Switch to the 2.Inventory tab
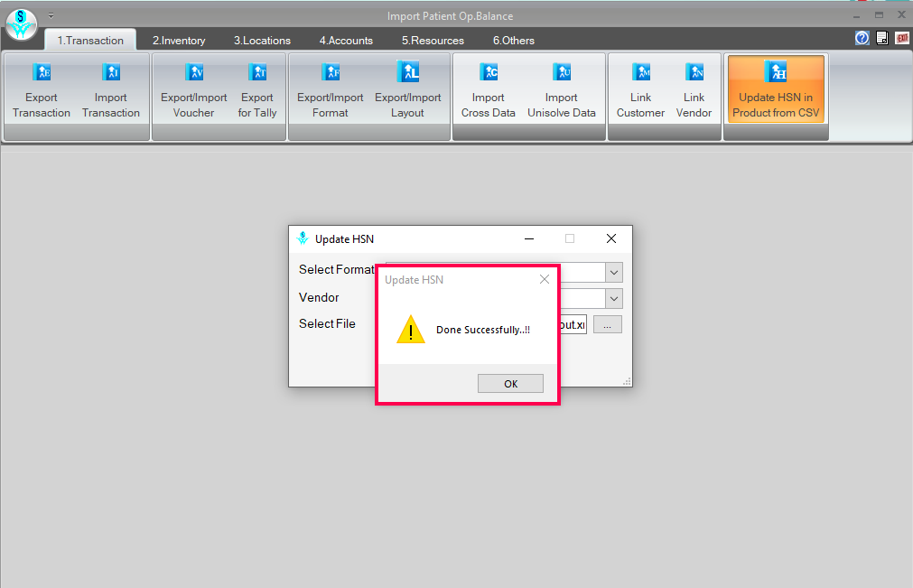Image resolution: width=913 pixels, height=588 pixels. (178, 40)
